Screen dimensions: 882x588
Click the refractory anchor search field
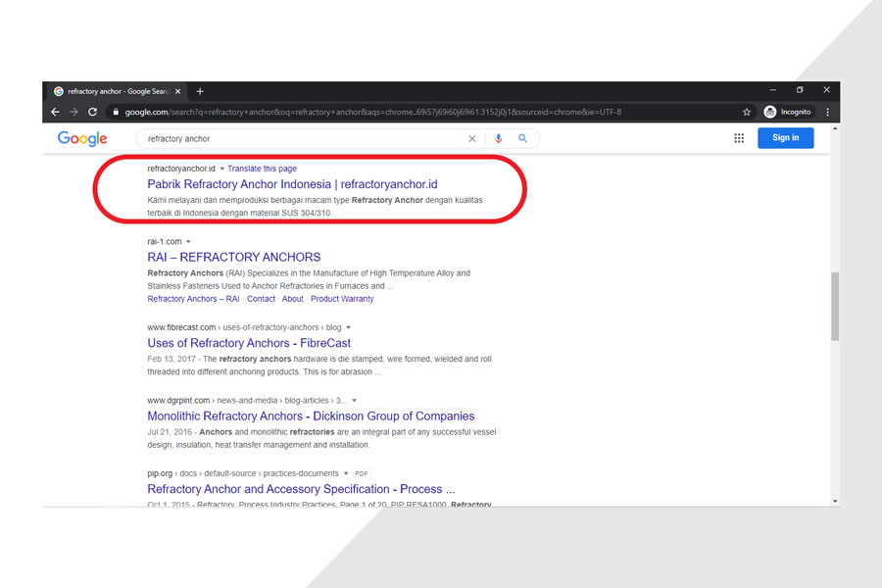[x=304, y=138]
